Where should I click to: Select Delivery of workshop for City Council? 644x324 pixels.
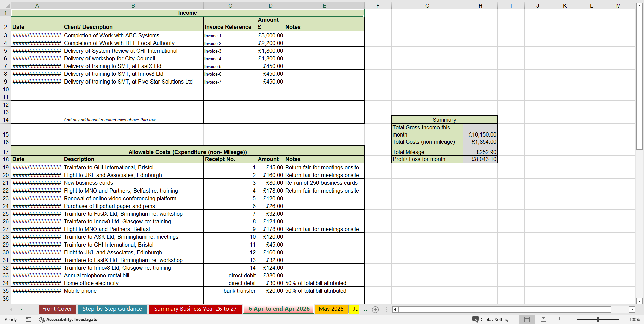[x=133, y=58]
